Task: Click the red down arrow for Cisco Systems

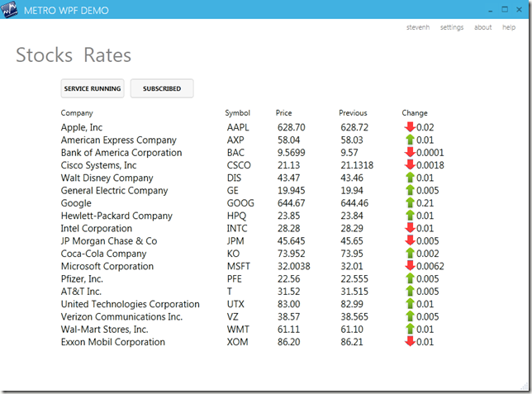Action: coord(410,164)
